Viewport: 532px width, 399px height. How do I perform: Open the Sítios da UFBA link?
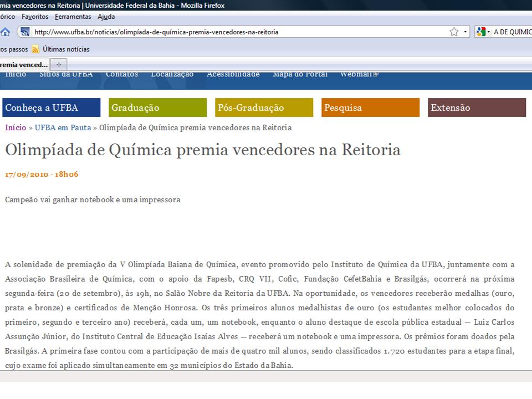pos(66,74)
